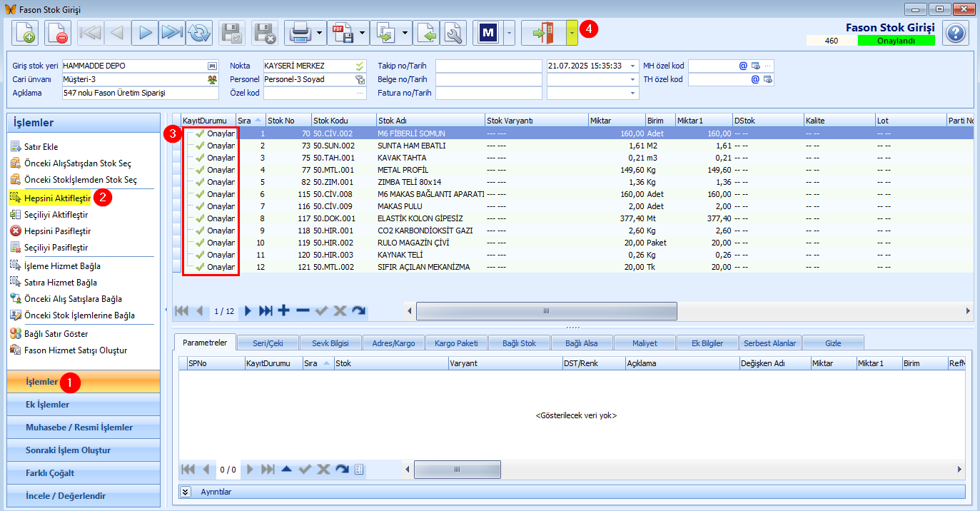Open the Adres/Kargo tab
The height and width of the screenshot is (511, 980).
393,343
